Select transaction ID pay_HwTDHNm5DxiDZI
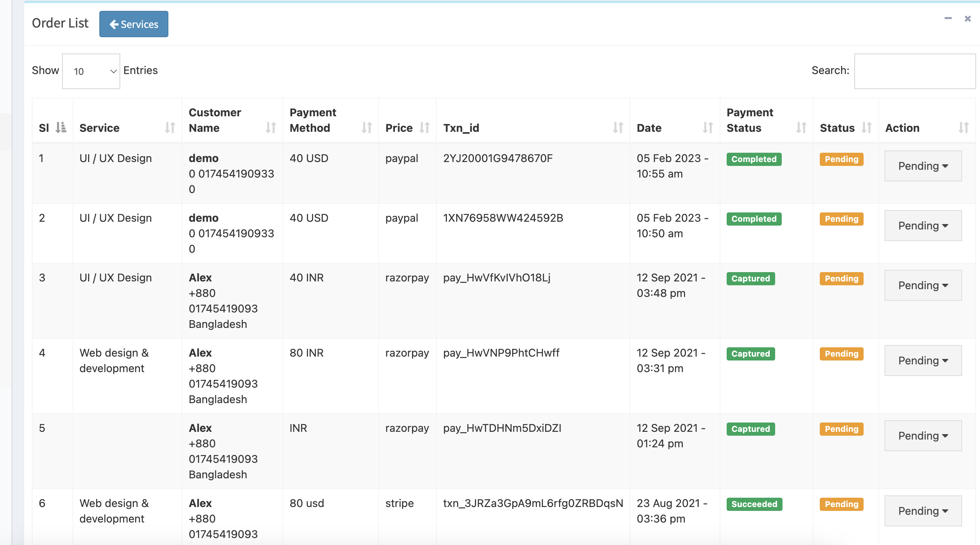 coord(502,428)
